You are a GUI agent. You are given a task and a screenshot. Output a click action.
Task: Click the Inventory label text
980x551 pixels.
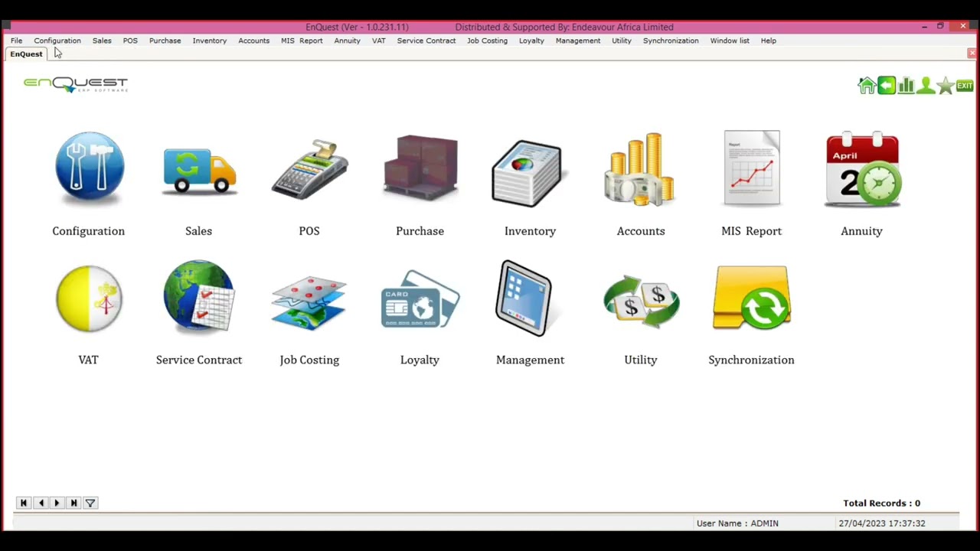[531, 231]
